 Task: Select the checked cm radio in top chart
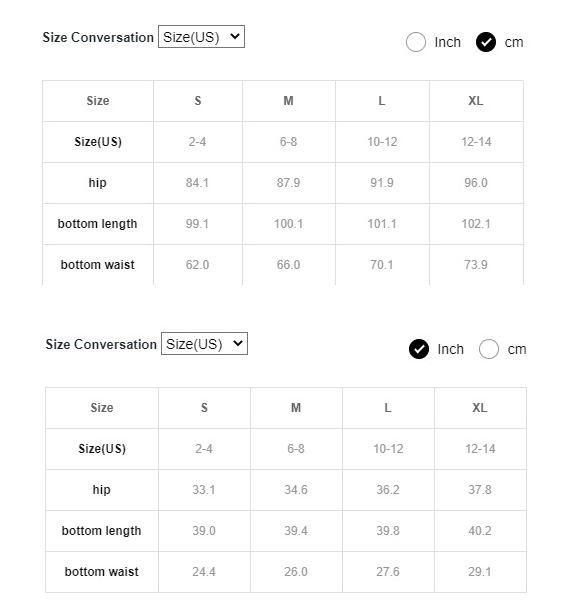point(485,42)
